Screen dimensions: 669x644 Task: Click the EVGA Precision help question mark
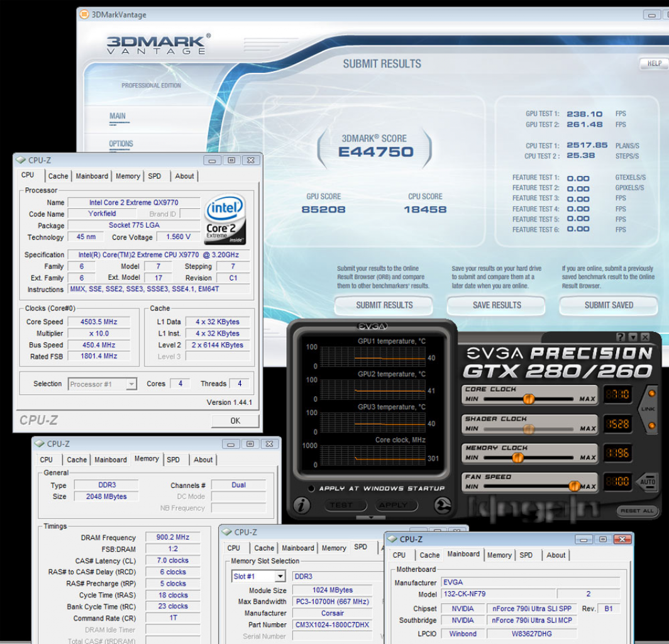(621, 336)
